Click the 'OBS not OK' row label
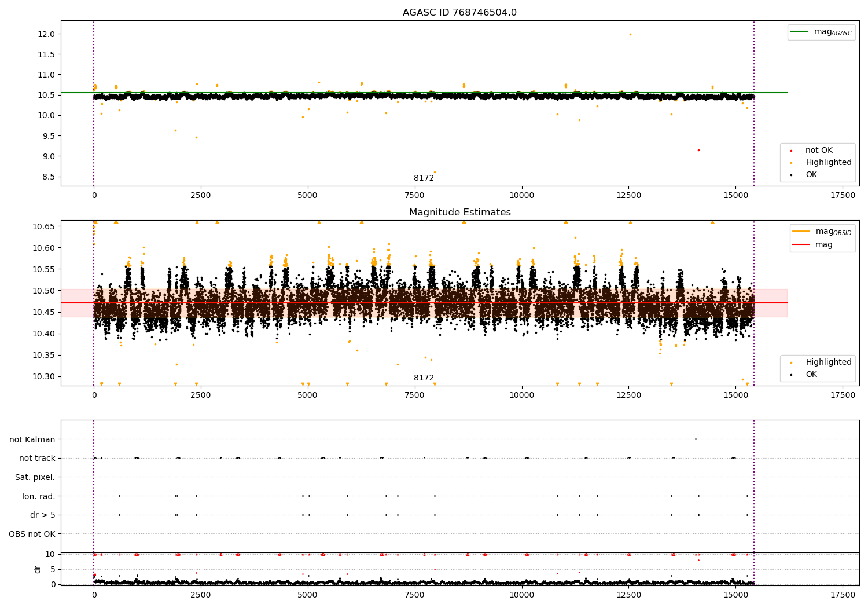This screenshot has height=608, width=868. 32,534
